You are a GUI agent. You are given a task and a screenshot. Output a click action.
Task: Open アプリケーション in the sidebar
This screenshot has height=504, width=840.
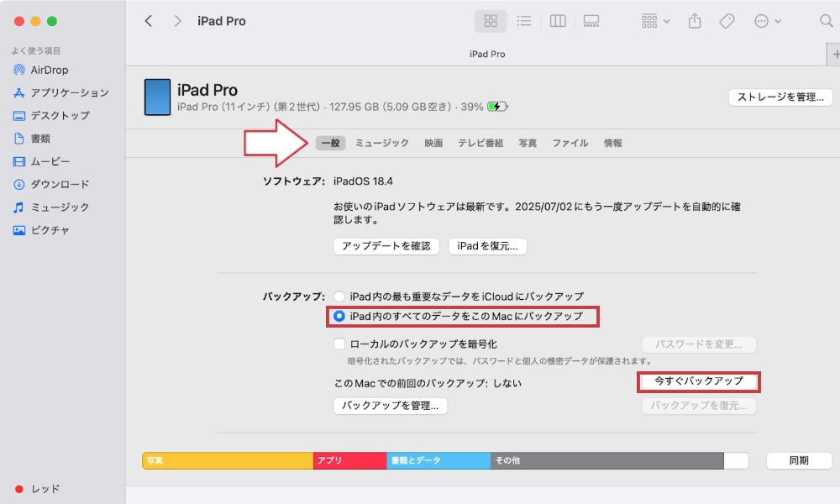click(60, 92)
